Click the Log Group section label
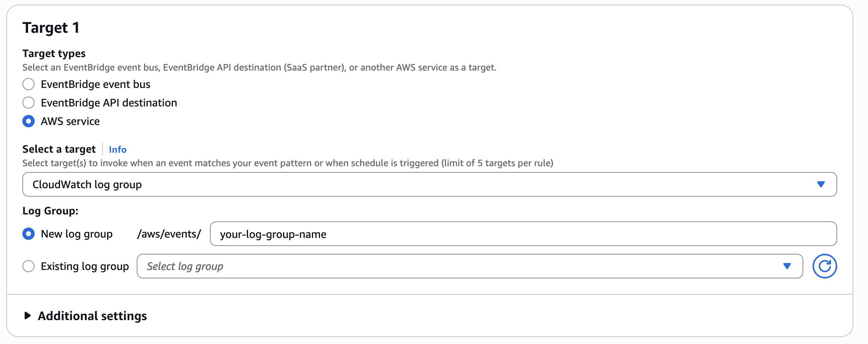This screenshot has width=868, height=344. pos(50,211)
